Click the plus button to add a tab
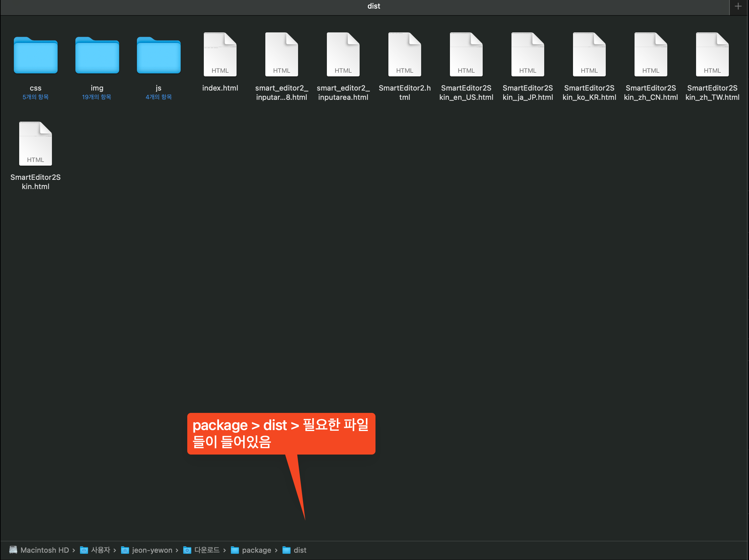 point(738,6)
